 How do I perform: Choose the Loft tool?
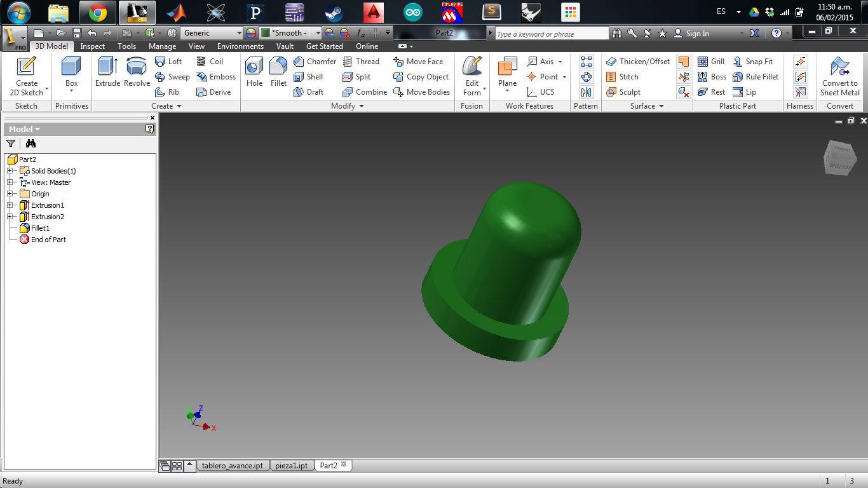coord(168,62)
